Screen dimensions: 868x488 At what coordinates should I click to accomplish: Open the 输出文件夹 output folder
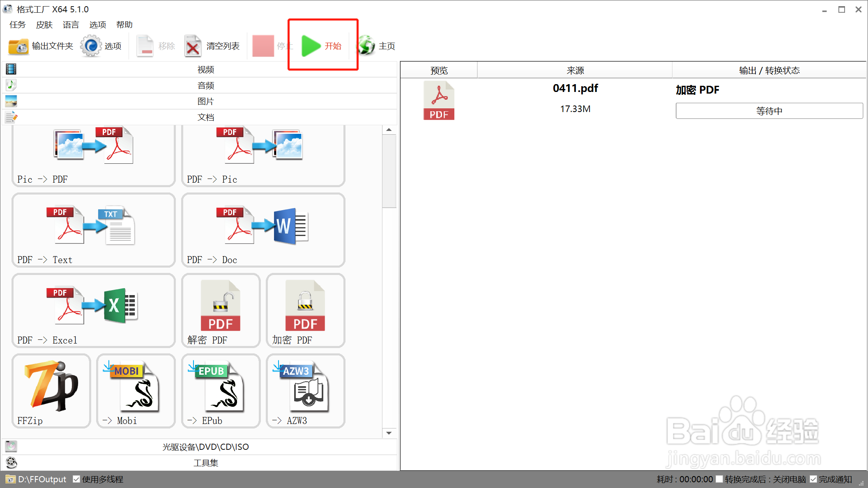click(x=41, y=46)
